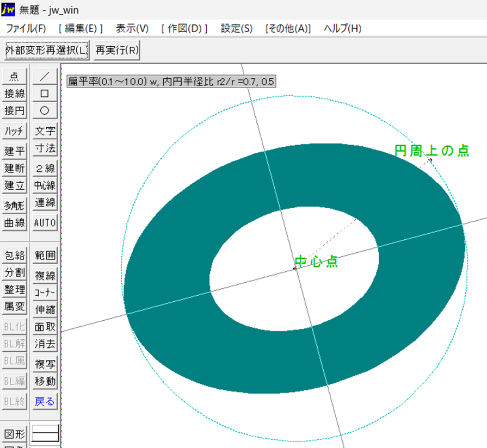Screen dimensions: 487x448
Task: Open the line style swatch selector
Action: (45, 433)
